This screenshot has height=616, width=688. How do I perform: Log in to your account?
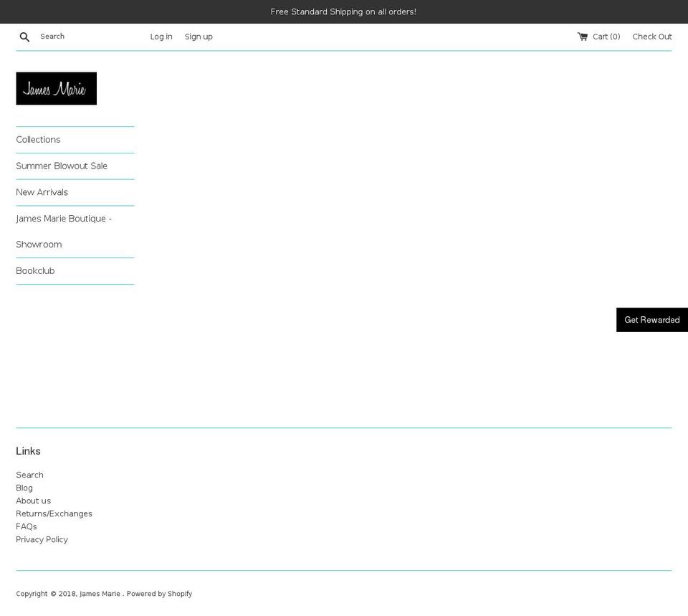[161, 37]
